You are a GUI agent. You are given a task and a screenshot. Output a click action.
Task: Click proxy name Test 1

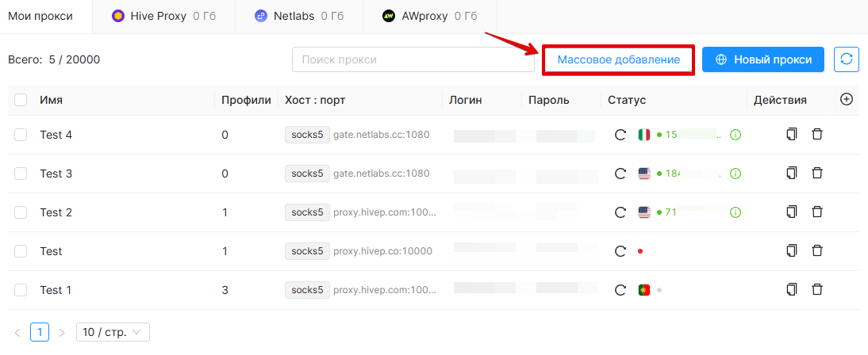56,290
